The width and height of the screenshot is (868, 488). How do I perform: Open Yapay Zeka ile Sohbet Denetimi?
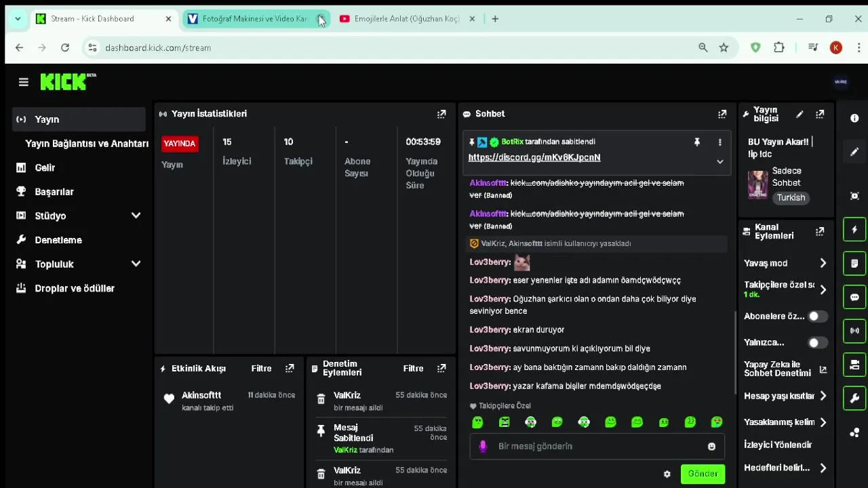(785, 369)
